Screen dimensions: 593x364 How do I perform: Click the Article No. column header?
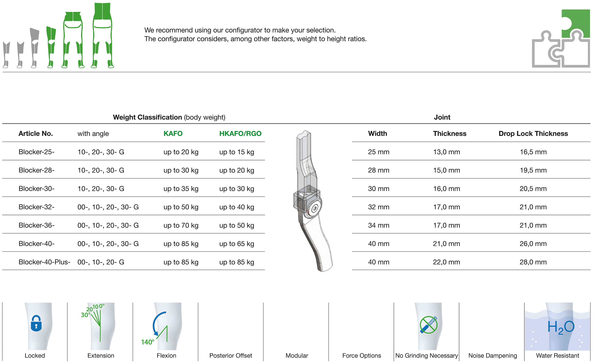coord(36,134)
